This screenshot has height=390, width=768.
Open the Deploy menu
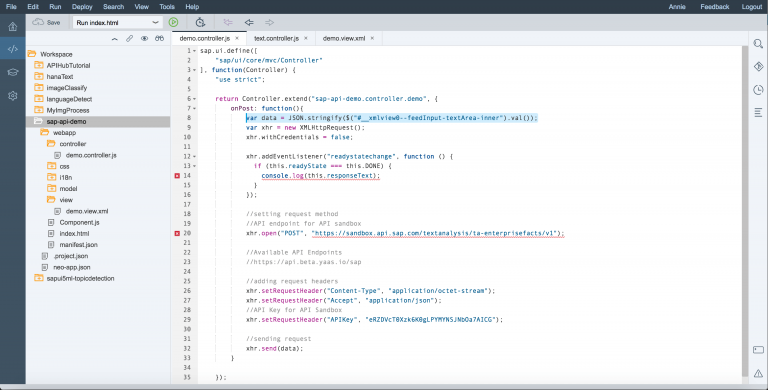[x=82, y=7]
